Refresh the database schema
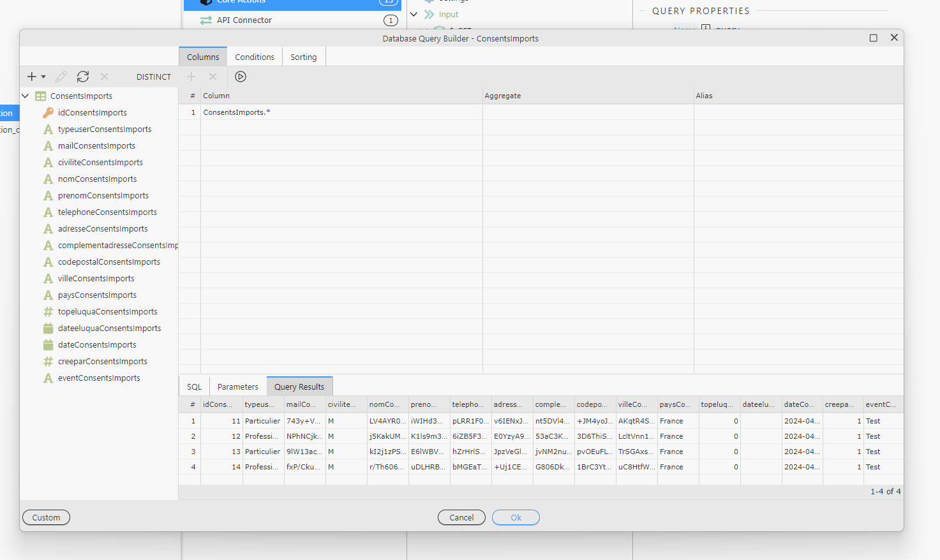This screenshot has height=560, width=940. 83,77
